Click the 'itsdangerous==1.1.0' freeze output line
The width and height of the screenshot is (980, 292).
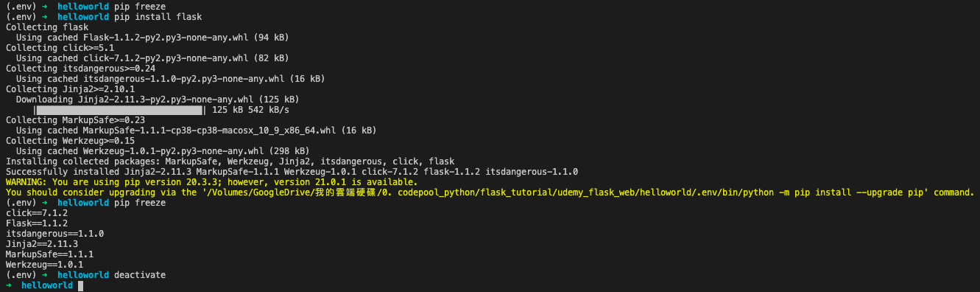click(x=54, y=234)
